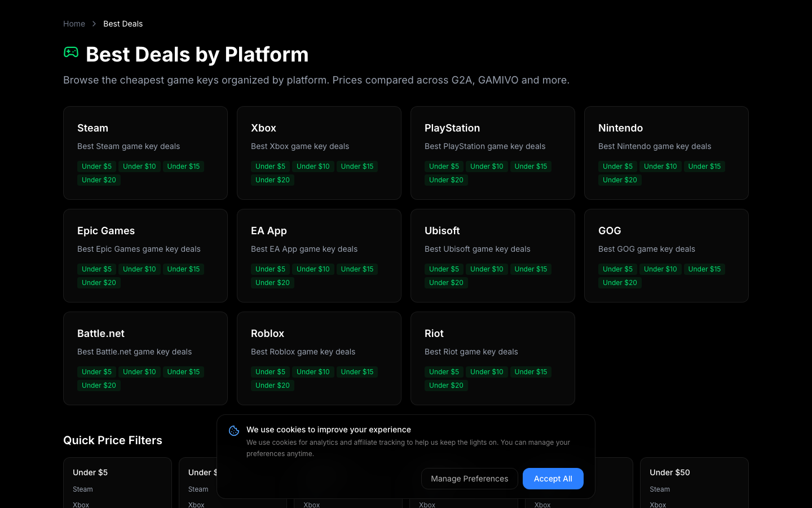
Task: Select Under $10 tag in Xbox card
Action: pos(313,167)
